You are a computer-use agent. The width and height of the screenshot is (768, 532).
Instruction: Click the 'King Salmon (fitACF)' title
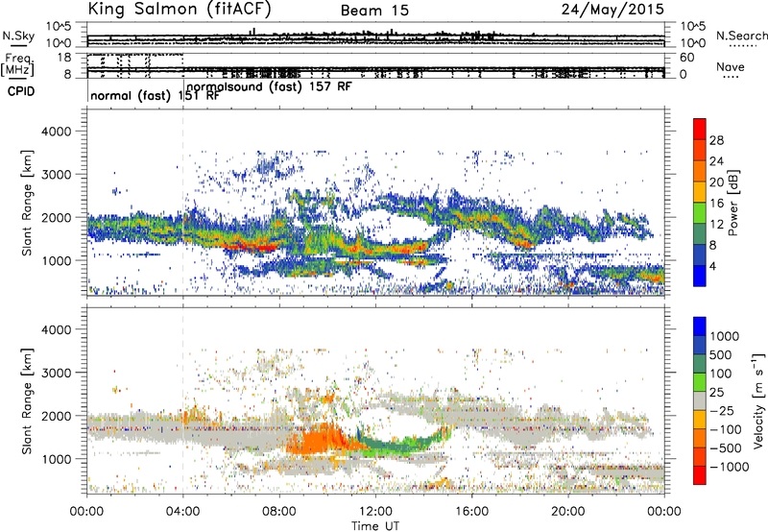(179, 9)
